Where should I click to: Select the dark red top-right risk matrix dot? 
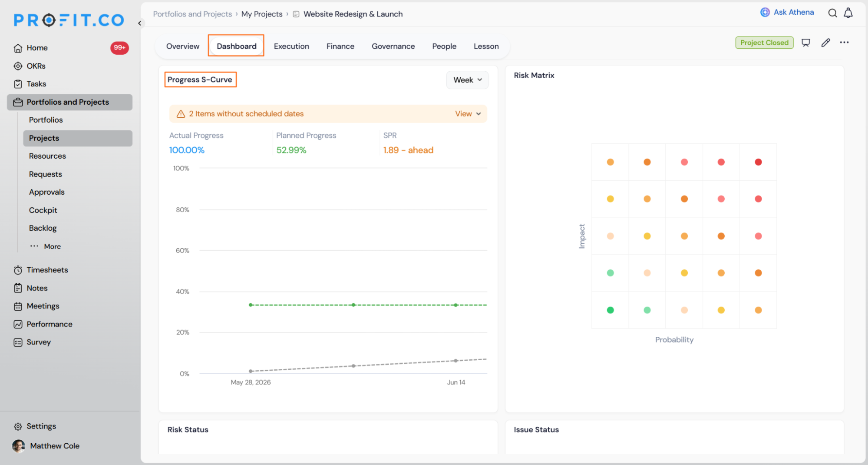(x=758, y=162)
